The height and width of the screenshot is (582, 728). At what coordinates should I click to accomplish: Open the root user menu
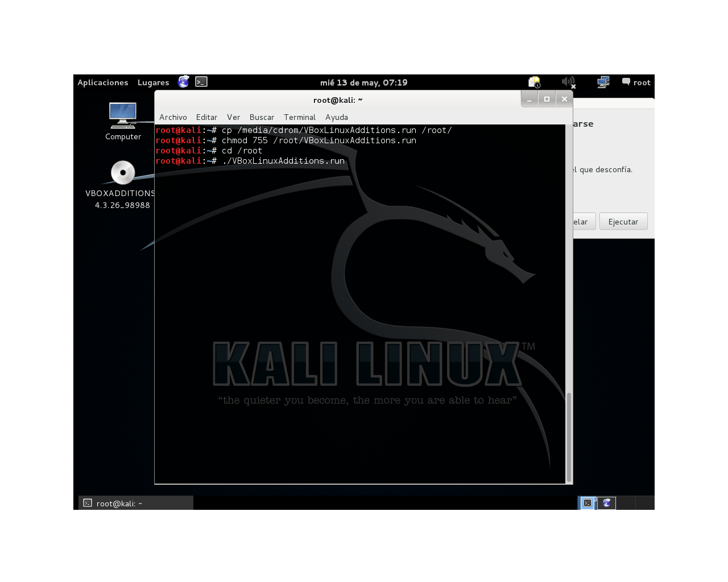[636, 82]
